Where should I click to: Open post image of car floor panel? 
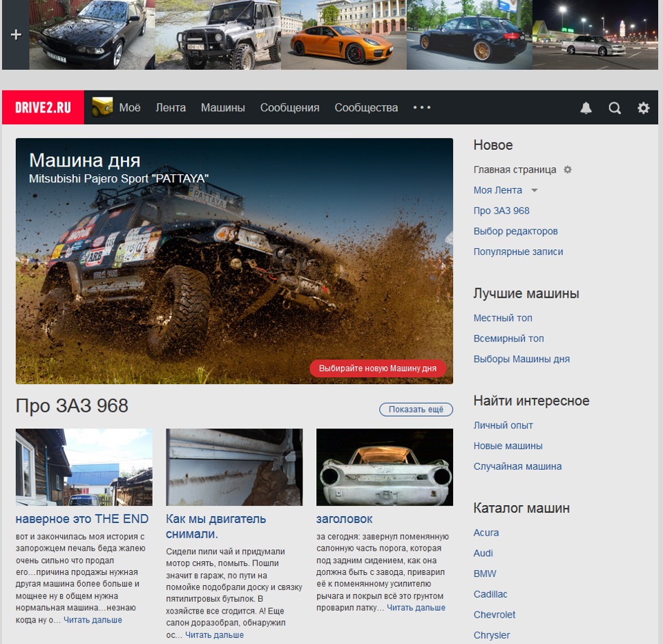click(x=234, y=467)
